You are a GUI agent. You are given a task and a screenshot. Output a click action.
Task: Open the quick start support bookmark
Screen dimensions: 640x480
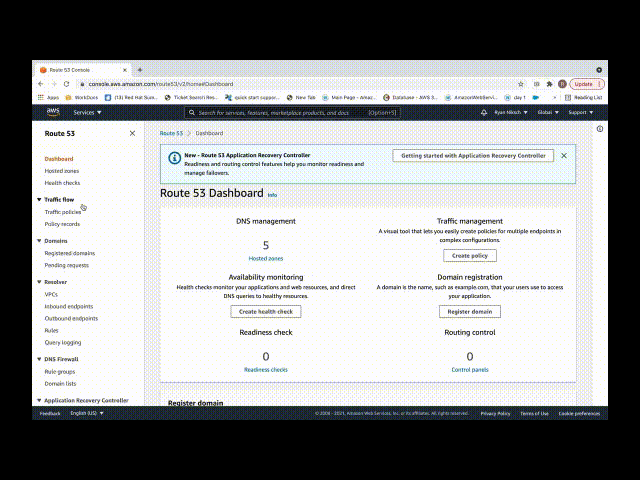[252, 98]
